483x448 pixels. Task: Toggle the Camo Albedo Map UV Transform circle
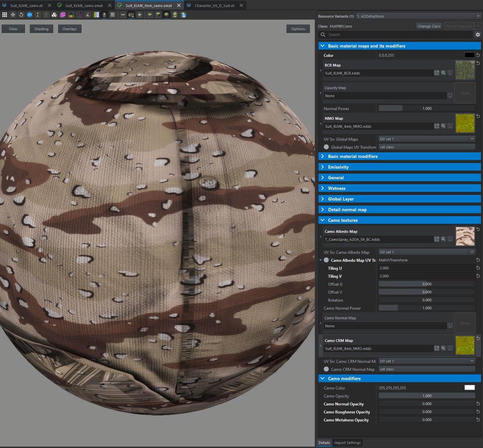pyautogui.click(x=326, y=260)
